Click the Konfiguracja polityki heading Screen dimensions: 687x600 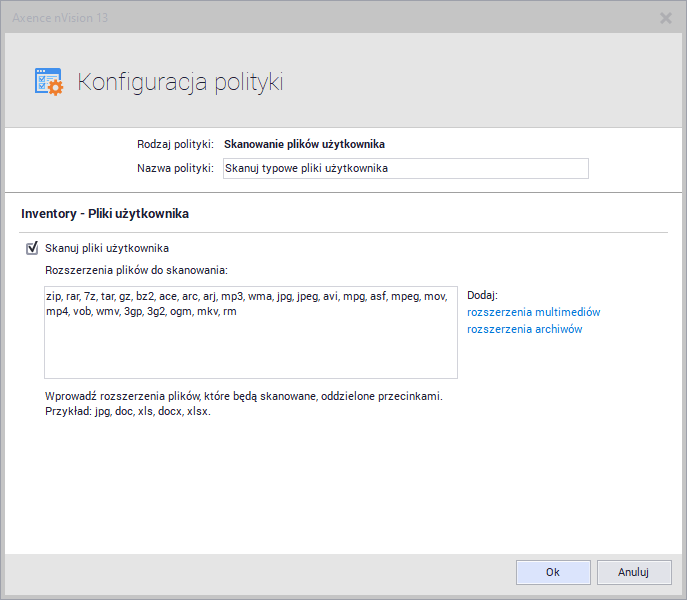pyautogui.click(x=180, y=82)
